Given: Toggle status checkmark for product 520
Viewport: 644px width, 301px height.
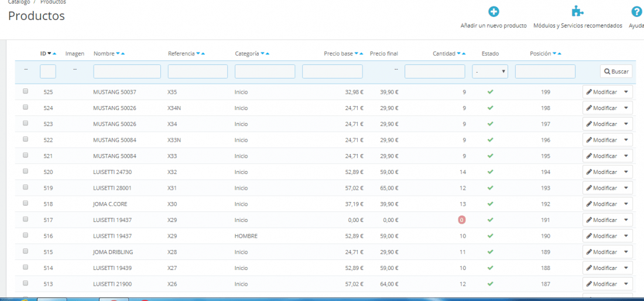Looking at the screenshot, I should (x=490, y=172).
